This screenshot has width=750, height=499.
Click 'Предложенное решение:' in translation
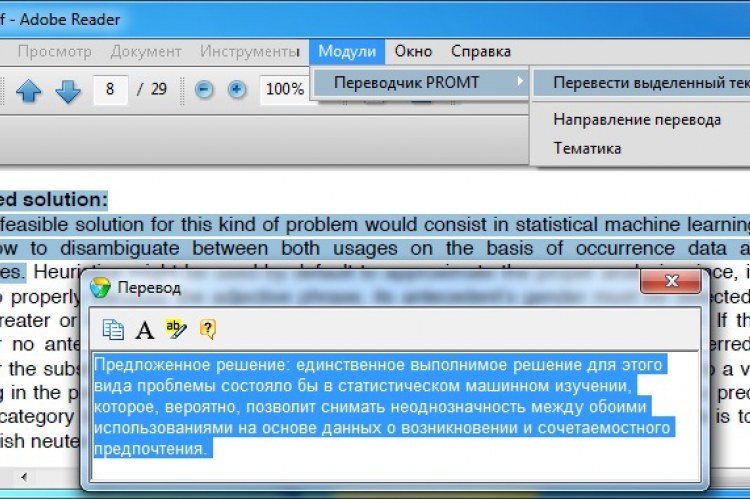pos(192,365)
